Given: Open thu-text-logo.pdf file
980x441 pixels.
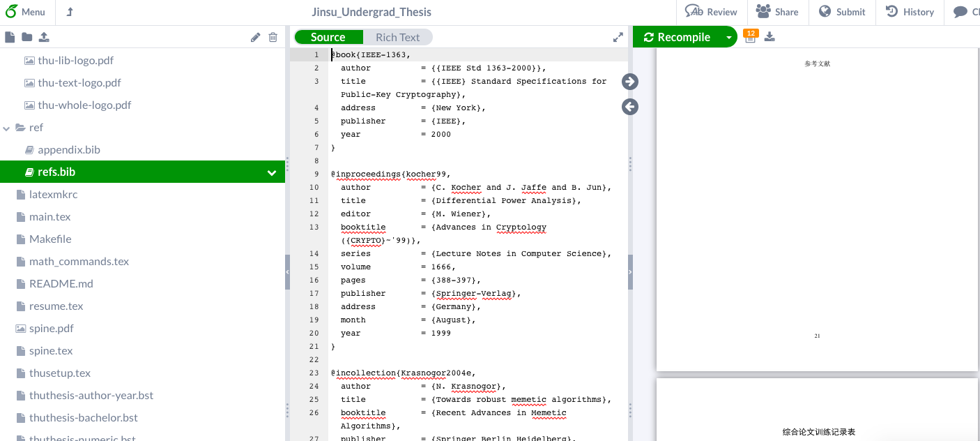Looking at the screenshot, I should (79, 83).
